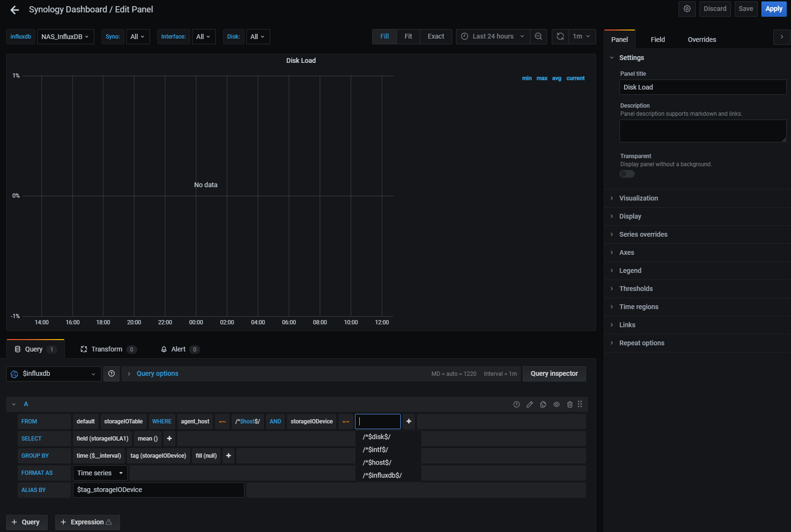Click the refresh dashboard icon
Viewport: 791px width, 532px height.
tap(560, 37)
